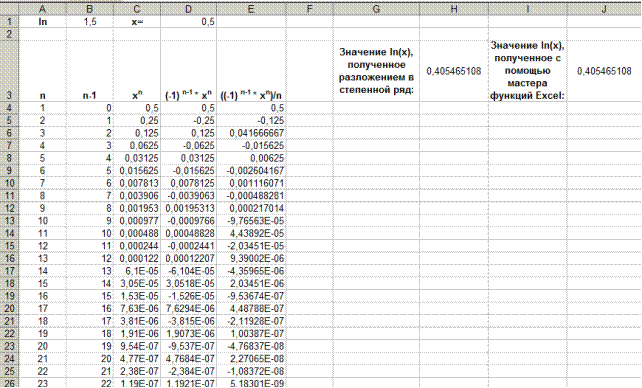This screenshot has width=642, height=388.
Task: Select column D header
Action: point(188,9)
